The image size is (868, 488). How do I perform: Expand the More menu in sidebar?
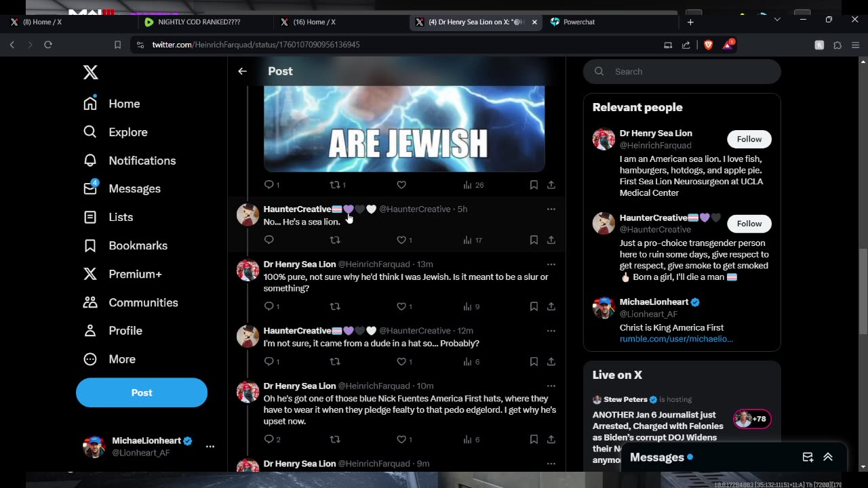point(108,359)
